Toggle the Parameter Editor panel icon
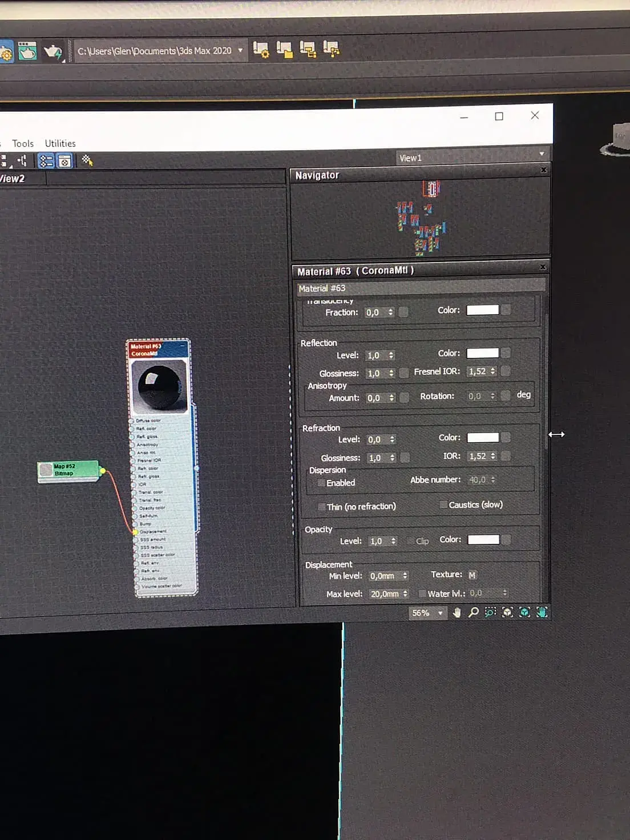The width and height of the screenshot is (630, 840). [64, 161]
